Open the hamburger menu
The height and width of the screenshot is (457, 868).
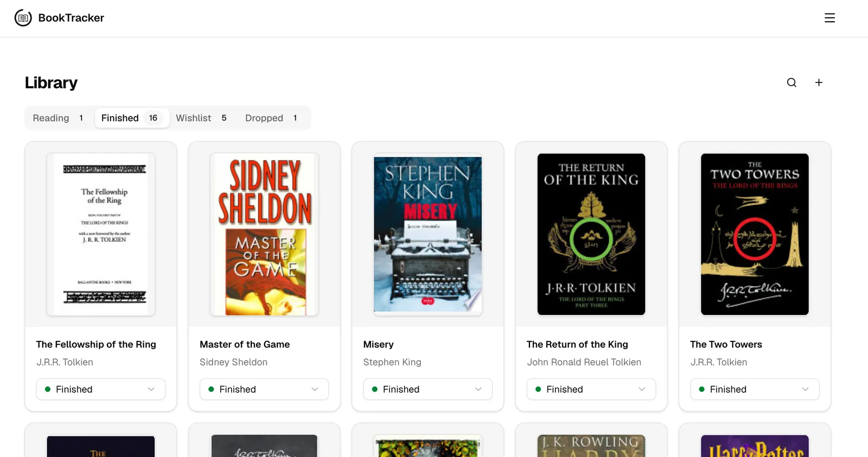829,18
